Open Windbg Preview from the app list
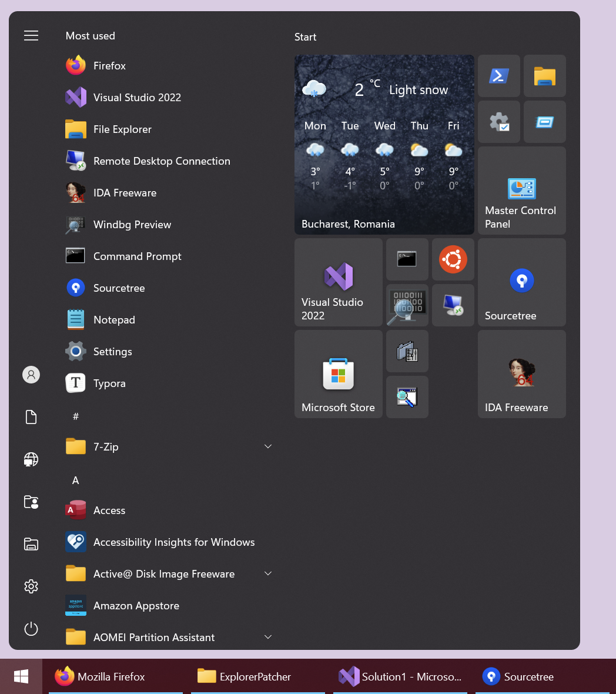Viewport: 616px width, 694px height. (169, 225)
